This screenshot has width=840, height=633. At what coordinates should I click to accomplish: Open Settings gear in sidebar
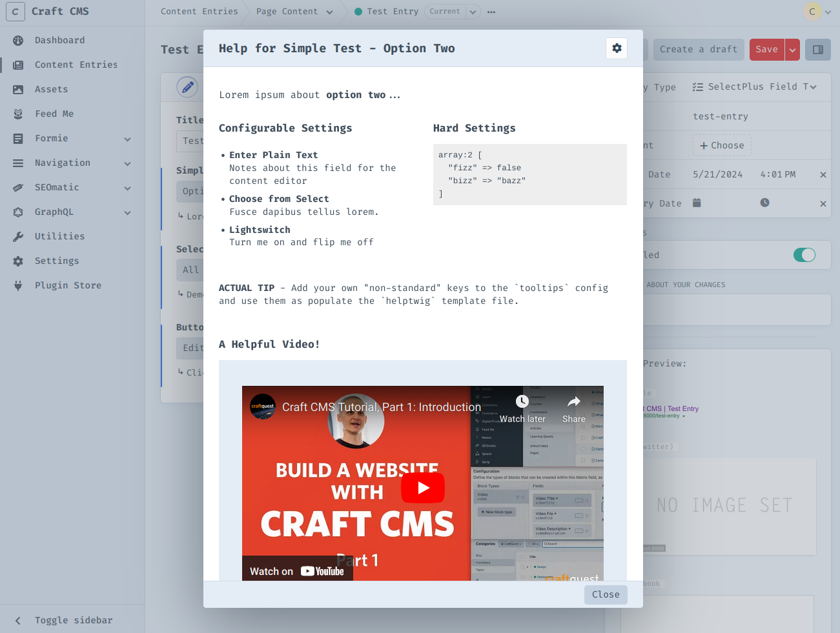point(18,261)
